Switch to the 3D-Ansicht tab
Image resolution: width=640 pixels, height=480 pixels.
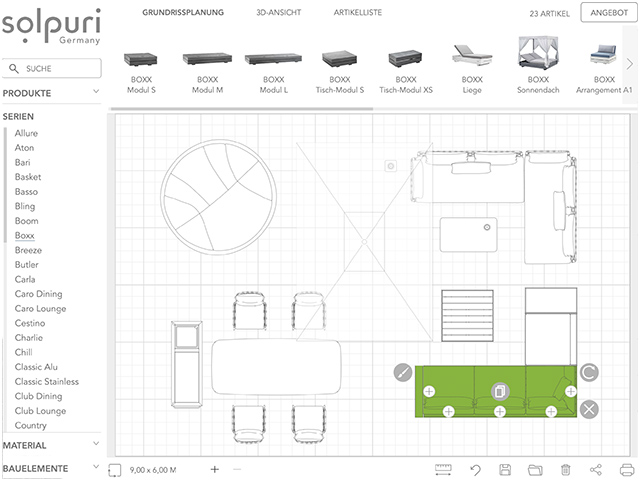point(278,13)
